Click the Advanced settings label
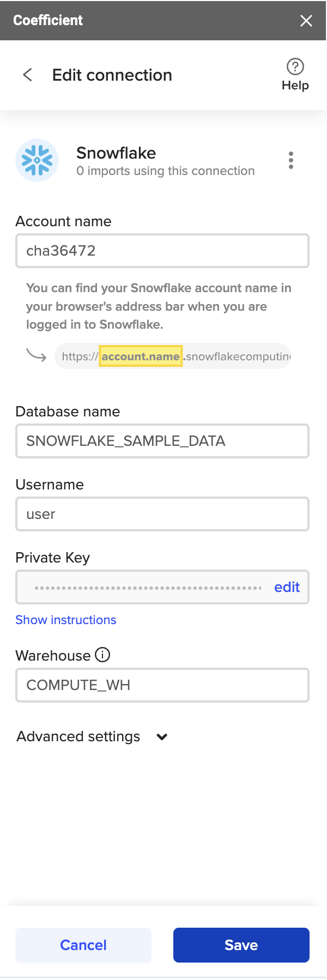 coord(78,736)
